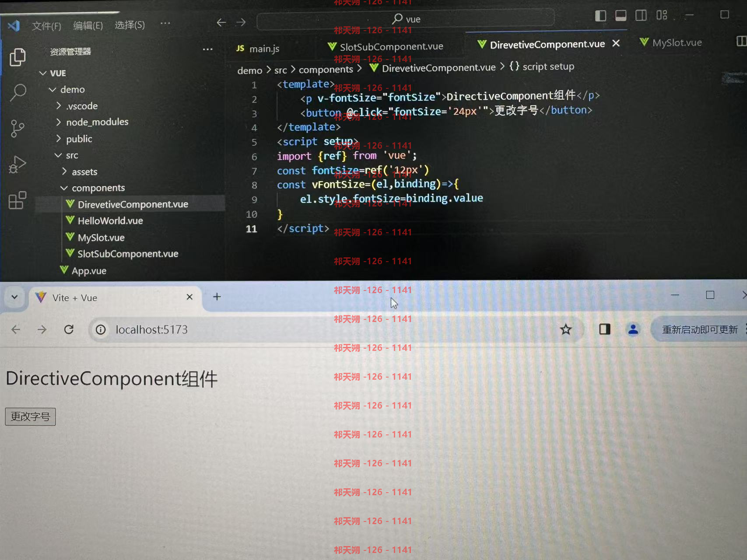Click the VS Code logo icon
The image size is (747, 560).
click(14, 26)
